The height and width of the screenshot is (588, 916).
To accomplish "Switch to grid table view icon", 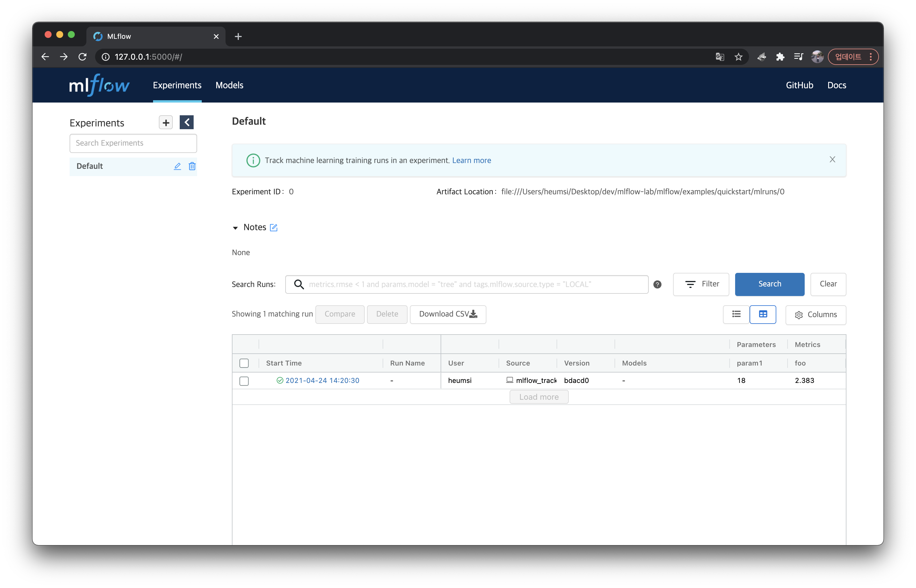I will pyautogui.click(x=762, y=314).
